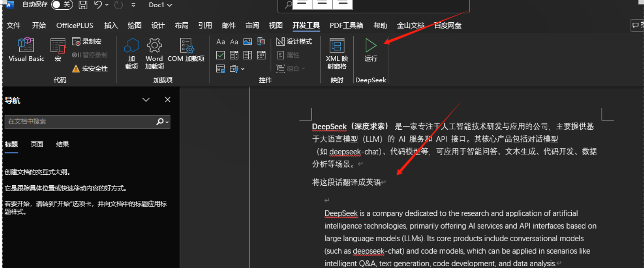This screenshot has width=644, height=268.
Task: Open 宏安全性 warning settings
Action: [90, 68]
